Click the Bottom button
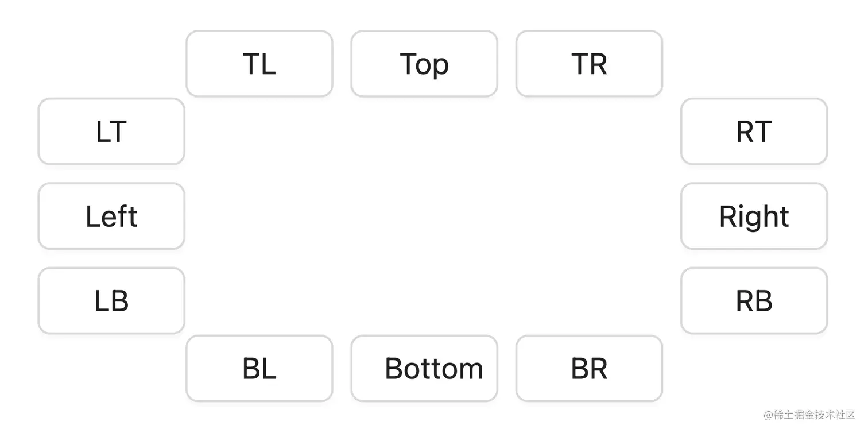The width and height of the screenshot is (868, 433). (424, 368)
